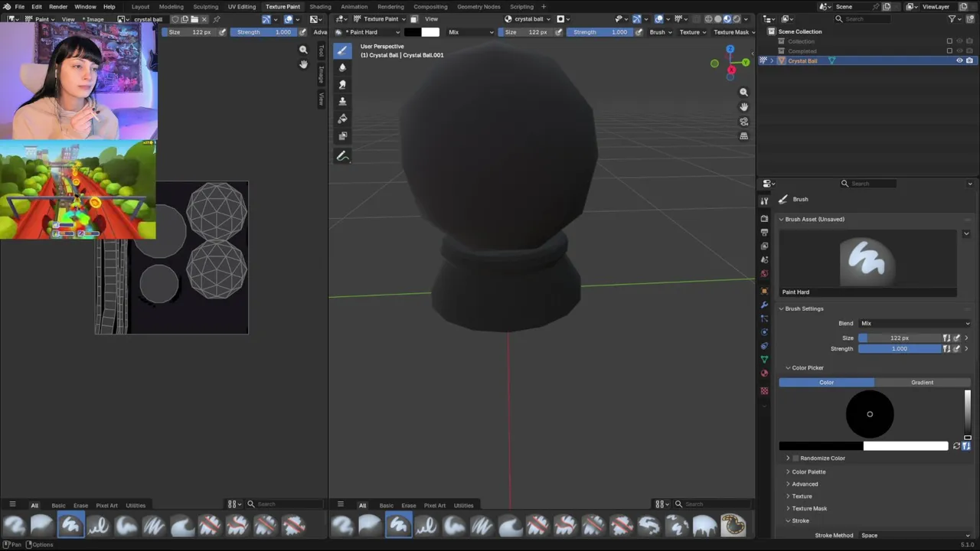Click the viewport pan hand icon
This screenshot has height=551, width=980.
[743, 106]
